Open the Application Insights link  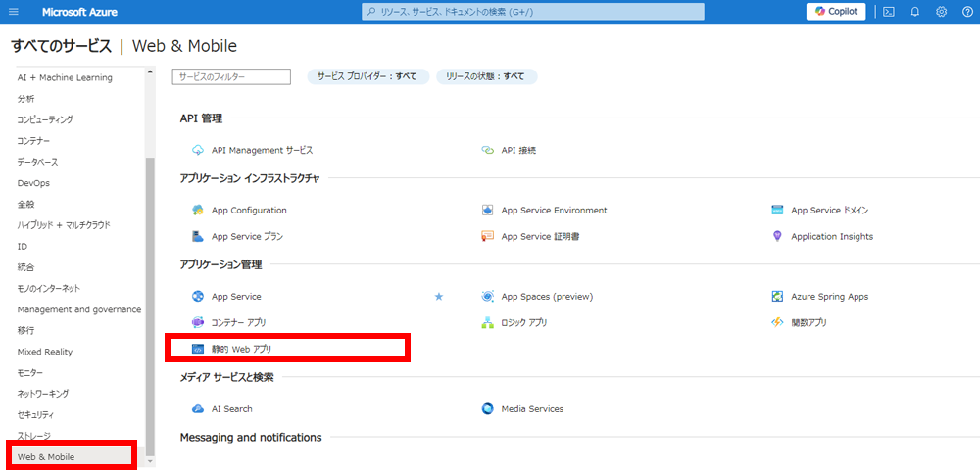tap(832, 237)
